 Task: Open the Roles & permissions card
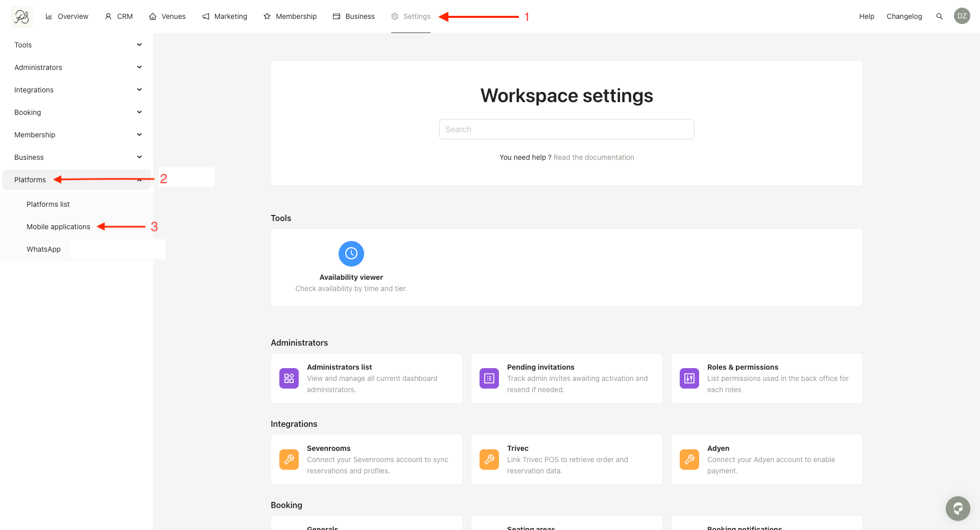click(x=767, y=378)
